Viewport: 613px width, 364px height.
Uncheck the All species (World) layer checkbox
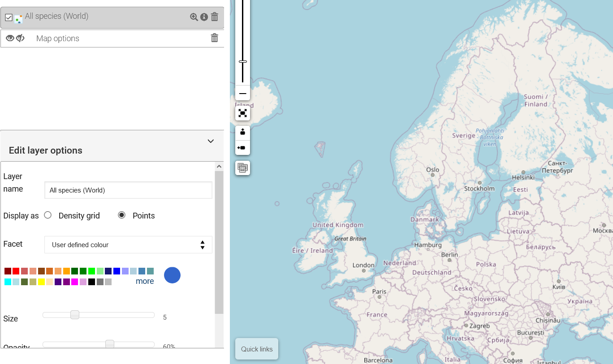(x=9, y=17)
